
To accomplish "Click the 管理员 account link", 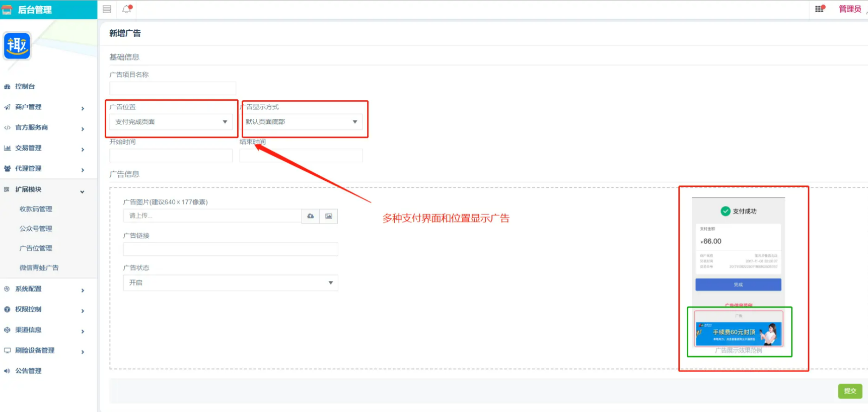I will pyautogui.click(x=850, y=9).
